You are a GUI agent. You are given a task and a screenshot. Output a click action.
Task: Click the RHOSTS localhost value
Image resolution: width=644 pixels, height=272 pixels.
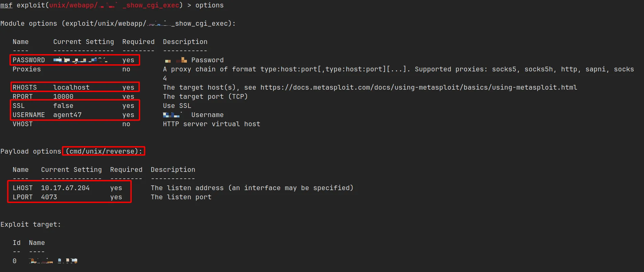[71, 88]
